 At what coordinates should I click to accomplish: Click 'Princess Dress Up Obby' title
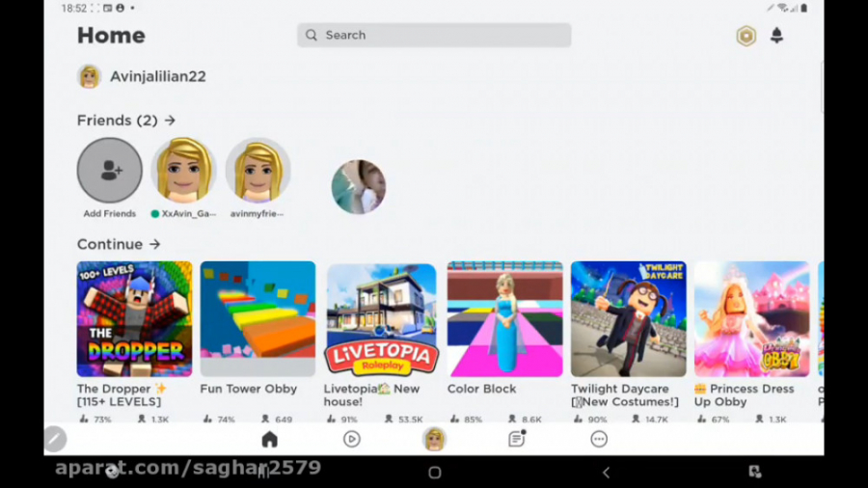pos(744,395)
